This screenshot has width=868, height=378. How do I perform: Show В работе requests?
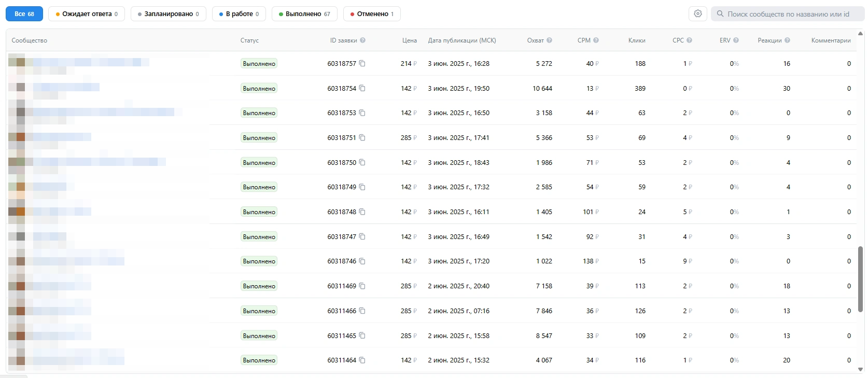239,14
